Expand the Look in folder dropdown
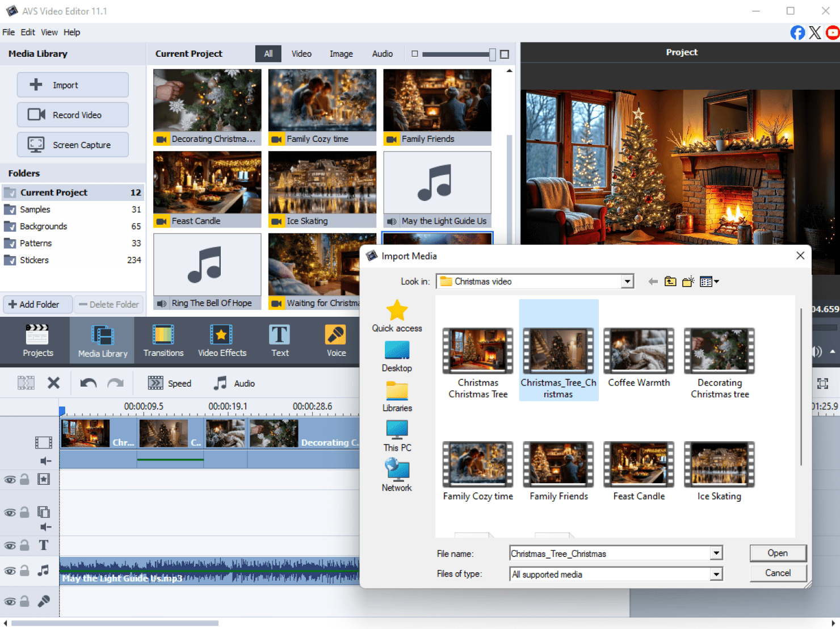Screen dimensions: 840x629 (x=627, y=282)
